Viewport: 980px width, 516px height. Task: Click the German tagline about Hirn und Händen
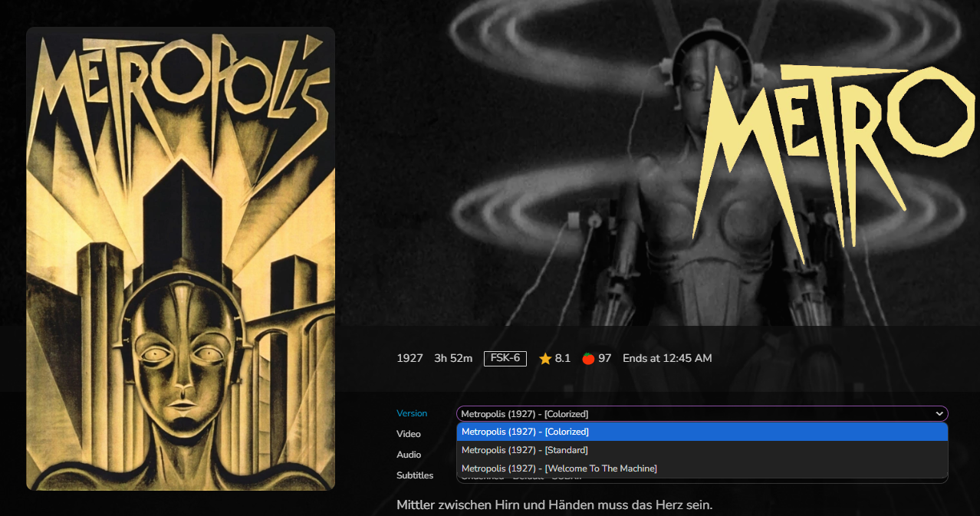tap(554, 505)
